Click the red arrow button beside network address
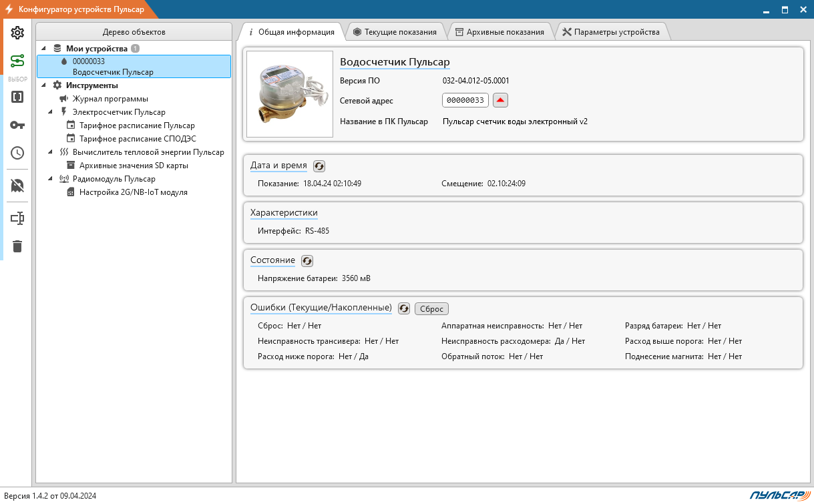Viewport: 814px width, 504px height. [x=501, y=100]
